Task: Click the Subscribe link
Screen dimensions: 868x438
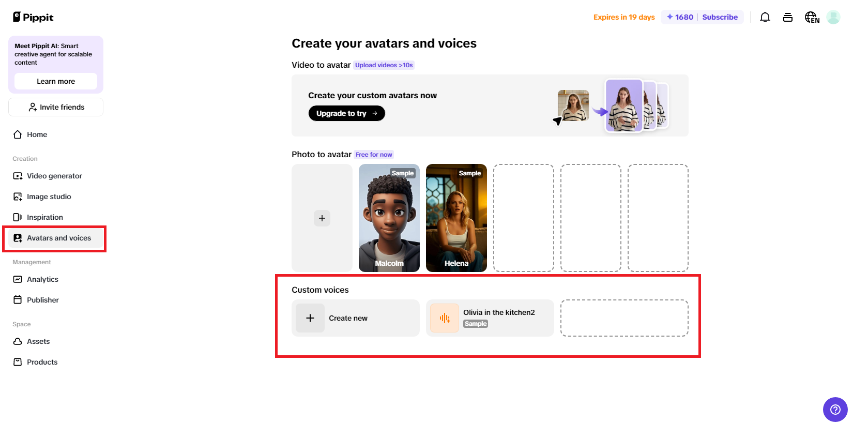Action: click(720, 17)
